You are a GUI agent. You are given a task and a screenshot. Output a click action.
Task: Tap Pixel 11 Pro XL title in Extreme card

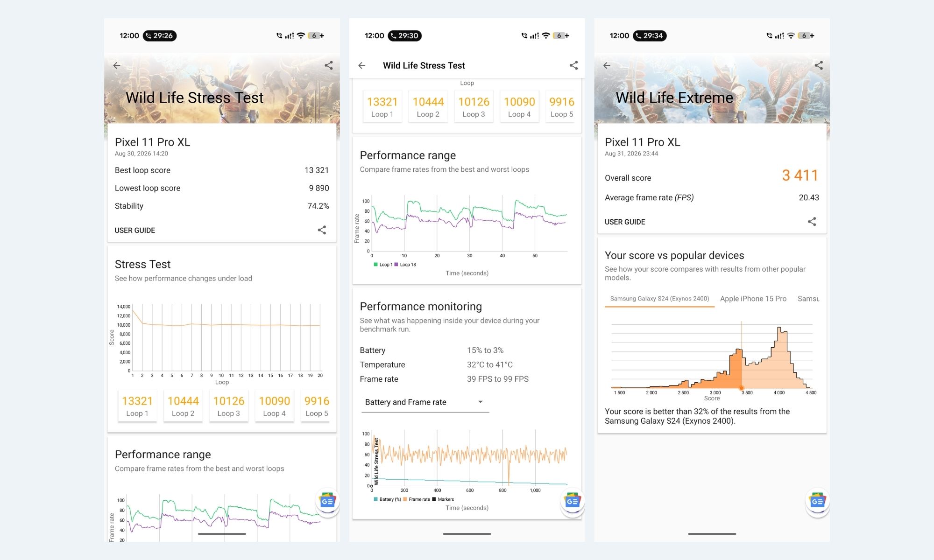point(643,142)
